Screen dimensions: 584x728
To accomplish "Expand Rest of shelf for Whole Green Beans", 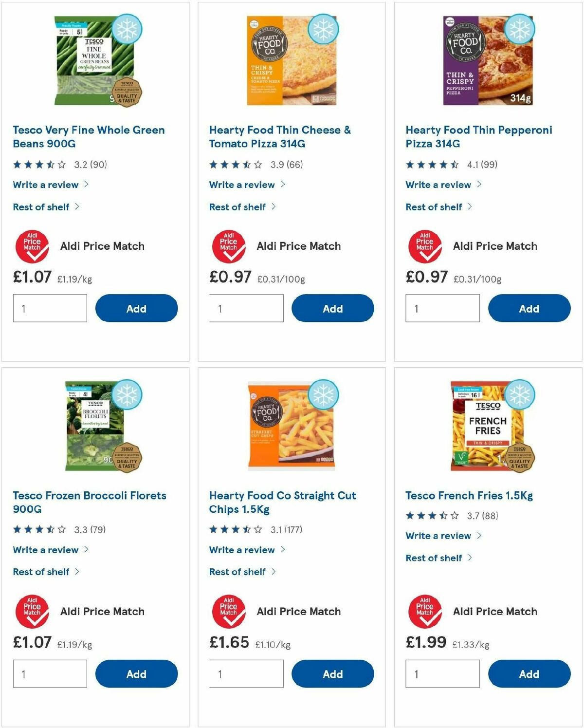I will (x=41, y=207).
